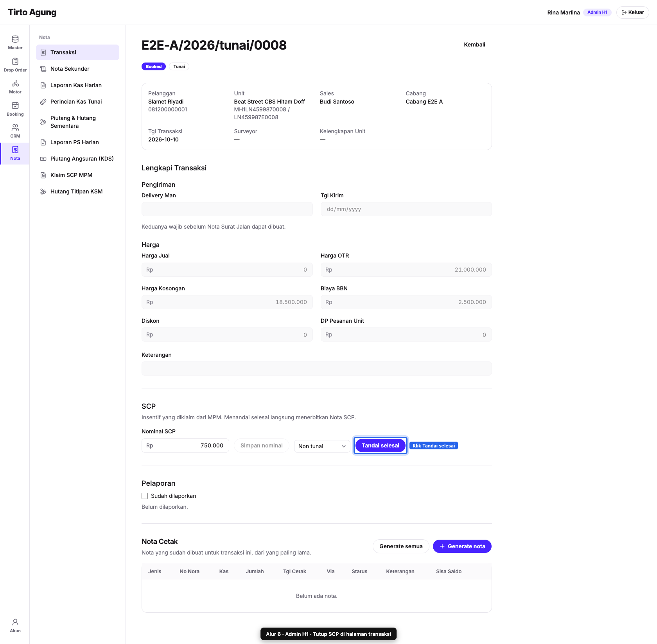Click the Biaya BBN field
657x644 pixels.
tap(406, 302)
